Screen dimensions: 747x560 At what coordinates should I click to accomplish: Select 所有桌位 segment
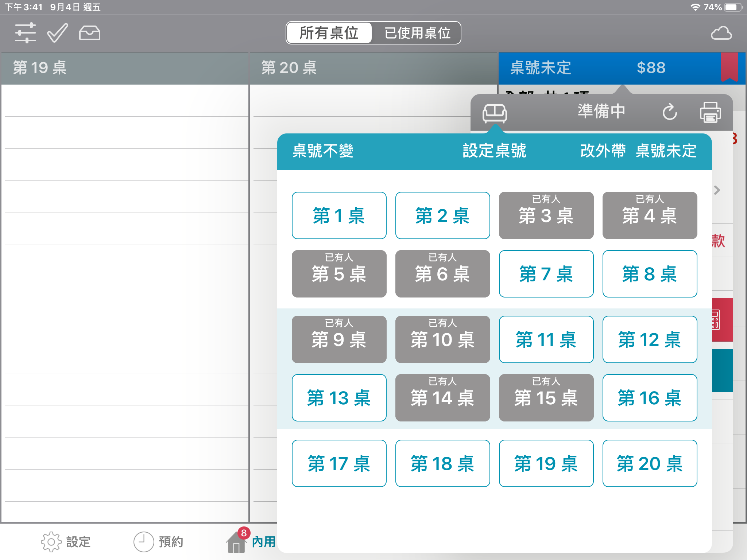pos(329,33)
